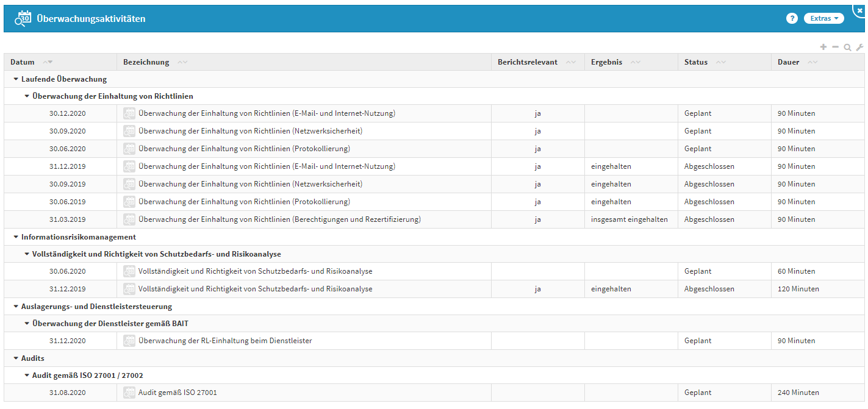
Task: Click eingehalten result in 30.09.2019 row
Action: coord(611,184)
